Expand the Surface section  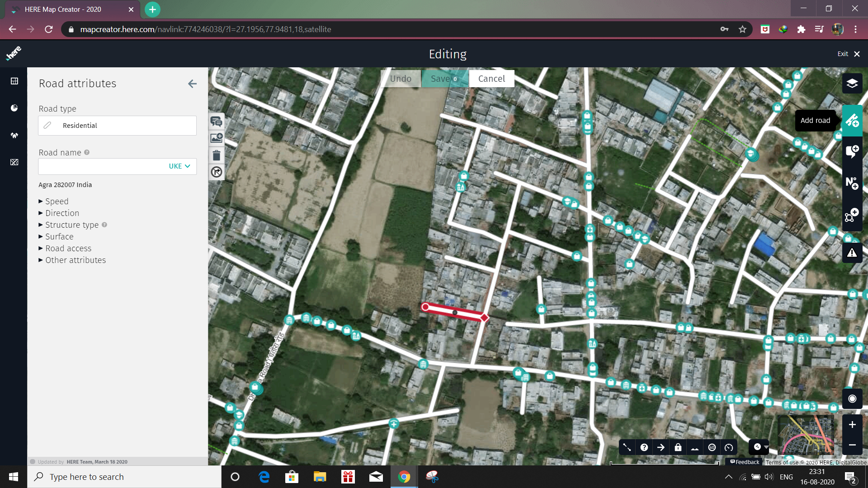click(x=59, y=237)
